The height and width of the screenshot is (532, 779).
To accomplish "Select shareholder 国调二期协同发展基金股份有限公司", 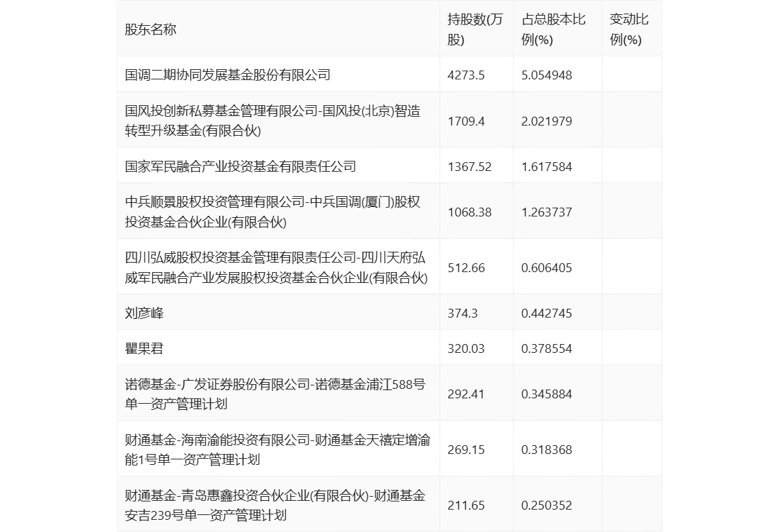I will [228, 75].
